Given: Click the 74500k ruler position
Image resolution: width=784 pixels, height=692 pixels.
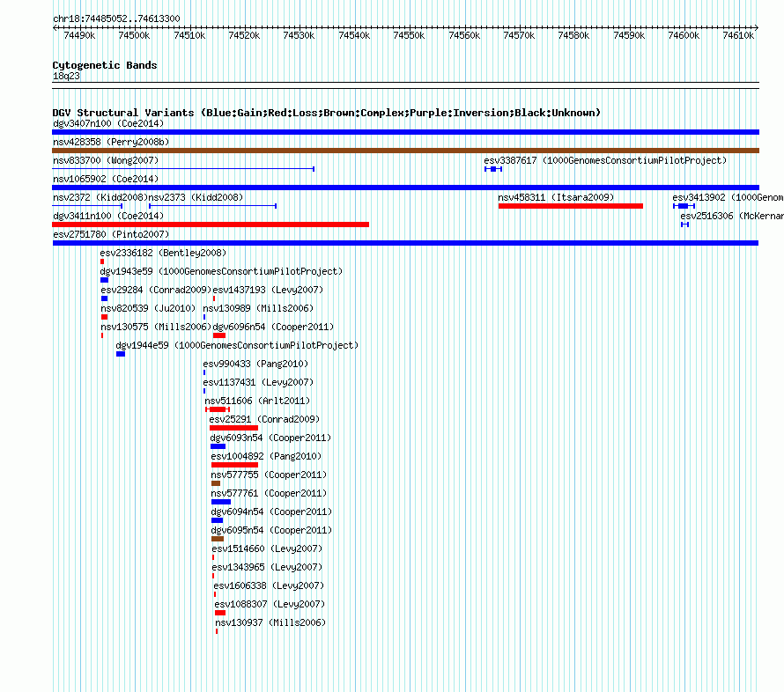Looking at the screenshot, I should 134,35.
